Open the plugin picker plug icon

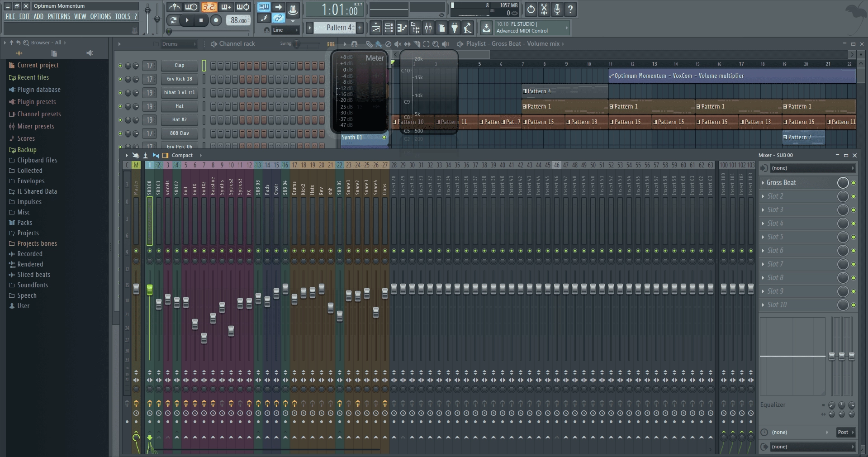coord(455,28)
